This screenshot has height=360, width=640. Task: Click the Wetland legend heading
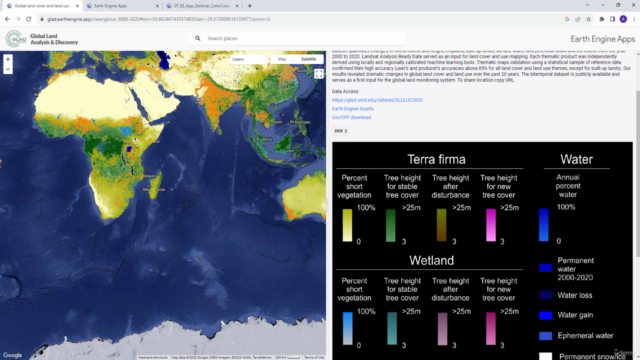(431, 260)
